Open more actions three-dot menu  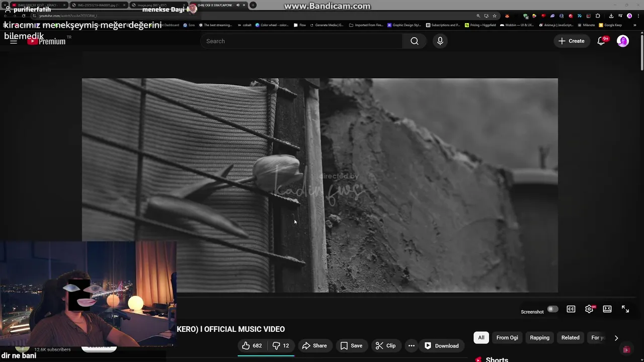(412, 346)
